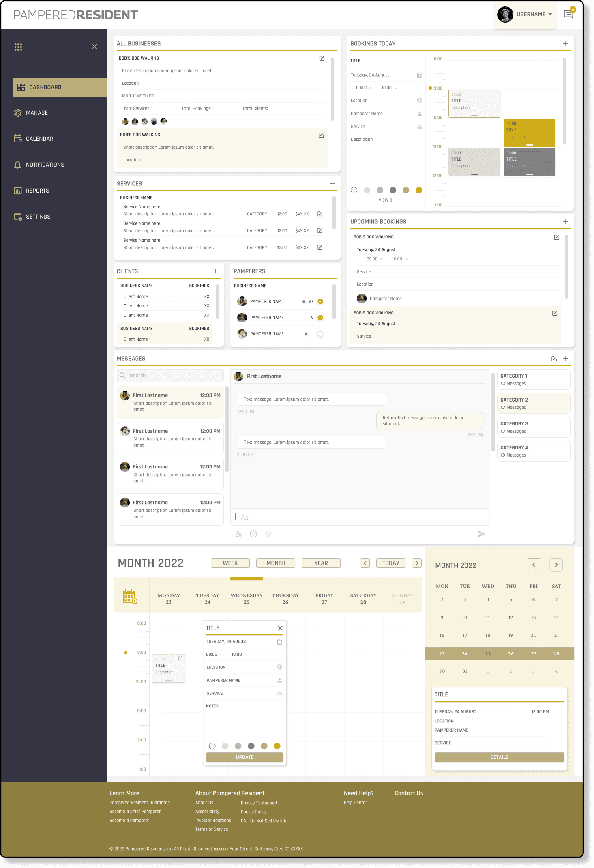Go to next month in mini calendar
Screen dimensions: 594x868
coord(556,565)
